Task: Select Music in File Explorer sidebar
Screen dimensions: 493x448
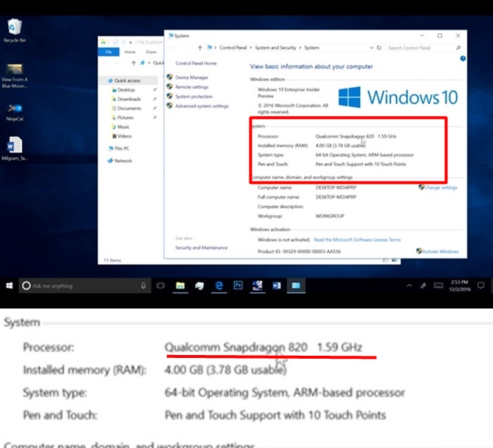Action: 123,127
